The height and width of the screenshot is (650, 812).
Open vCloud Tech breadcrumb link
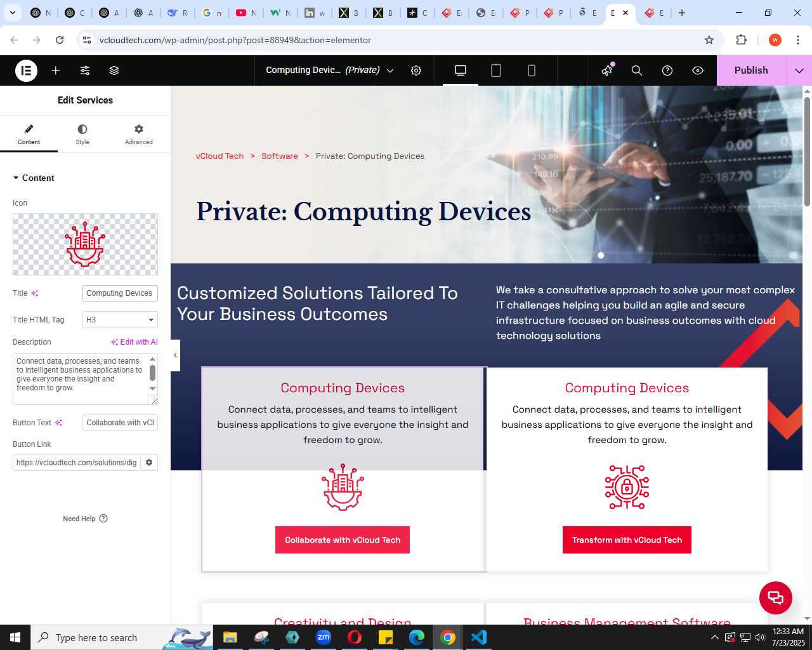point(219,156)
